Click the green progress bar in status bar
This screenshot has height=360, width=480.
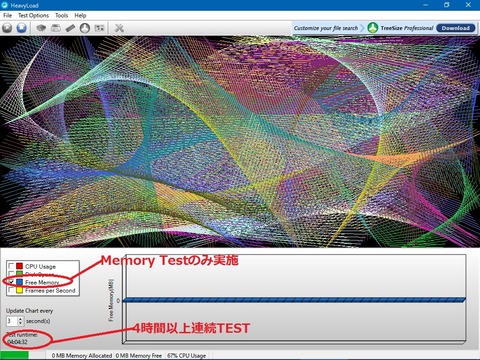pos(14,355)
